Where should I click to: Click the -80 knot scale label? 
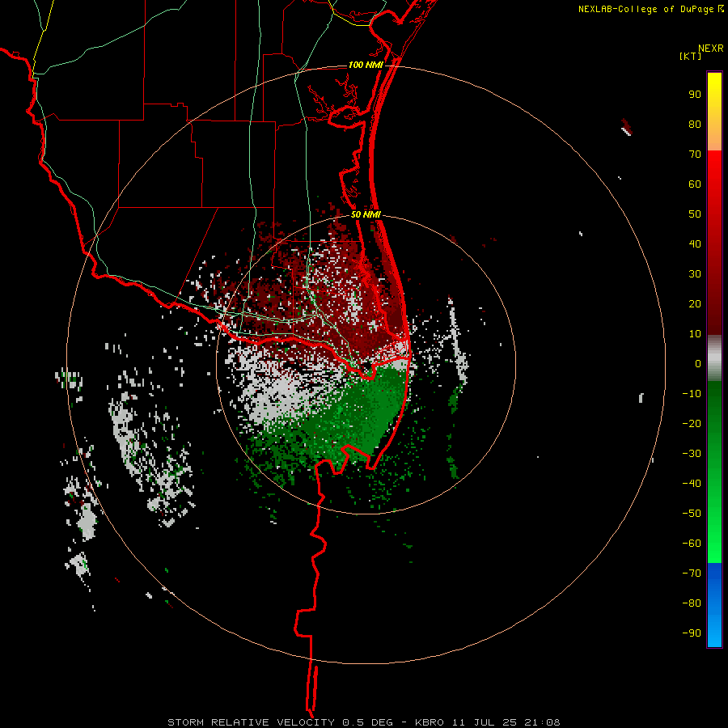pos(692,603)
